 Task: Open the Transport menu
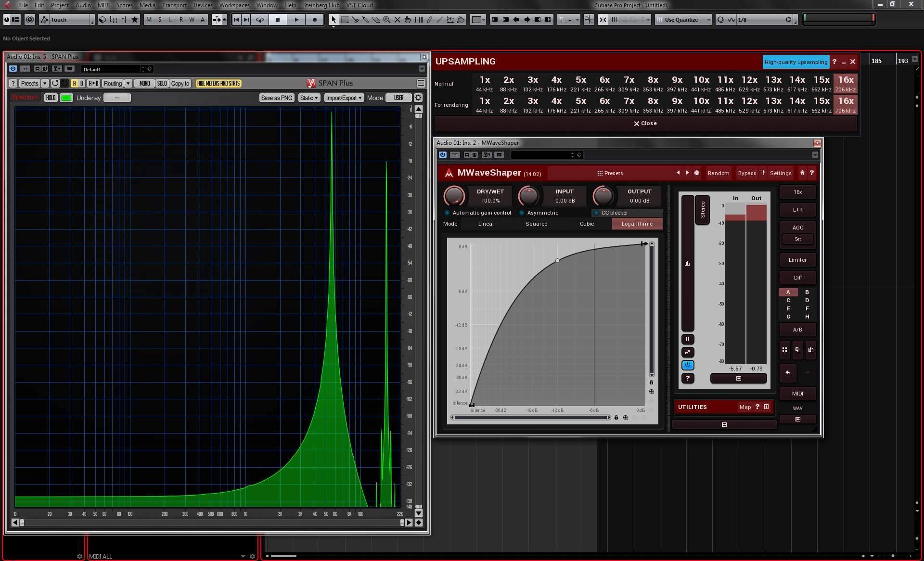point(174,5)
